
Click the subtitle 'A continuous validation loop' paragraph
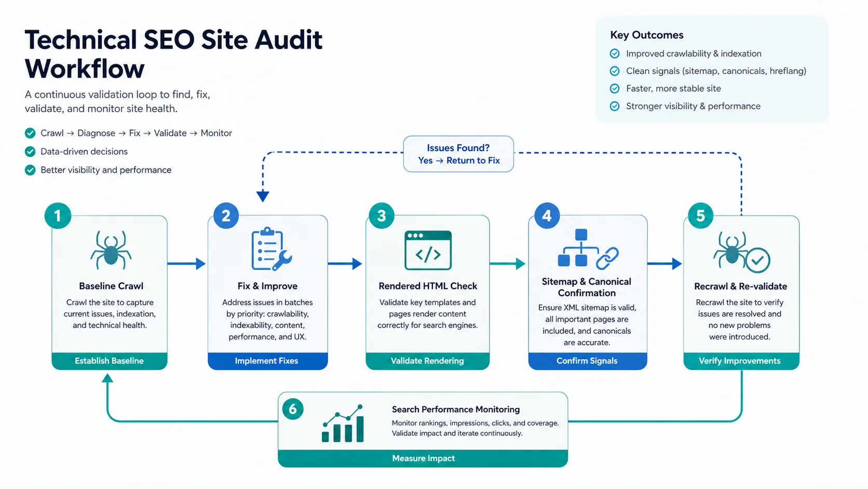click(117, 101)
